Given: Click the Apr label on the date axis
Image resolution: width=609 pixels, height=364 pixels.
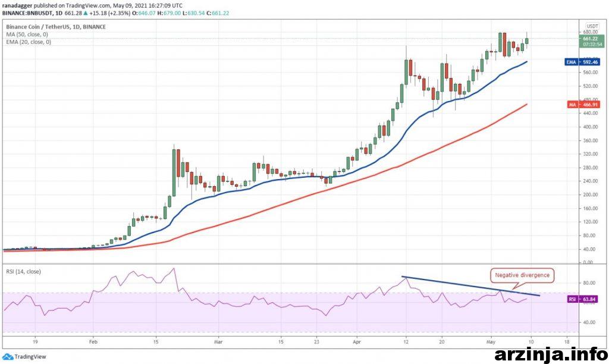Looking at the screenshot, I should [x=357, y=343].
